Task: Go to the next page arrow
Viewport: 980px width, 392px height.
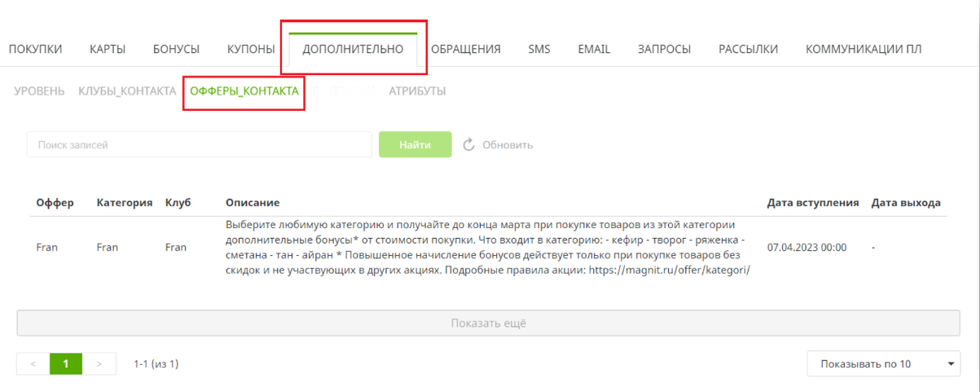Action: pyautogui.click(x=99, y=363)
